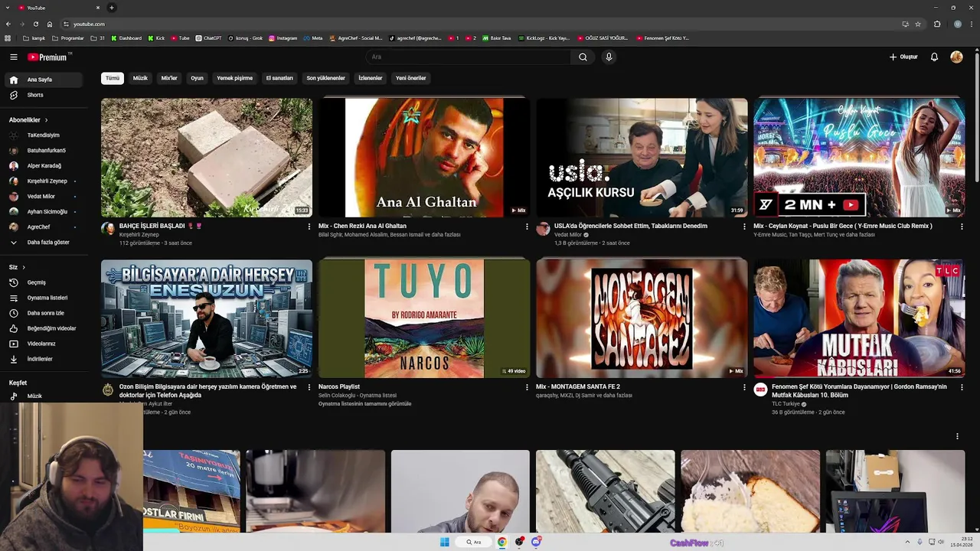Open TLC Türkiye channel link
Image resolution: width=980 pixels, height=551 pixels.
[x=786, y=404]
